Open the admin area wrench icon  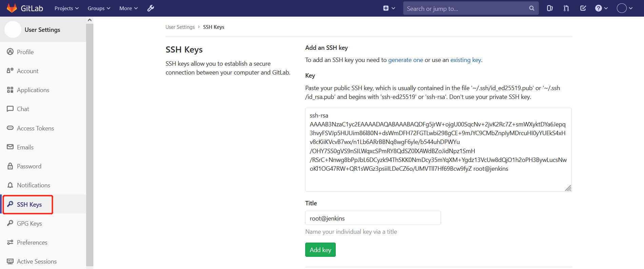(x=151, y=8)
